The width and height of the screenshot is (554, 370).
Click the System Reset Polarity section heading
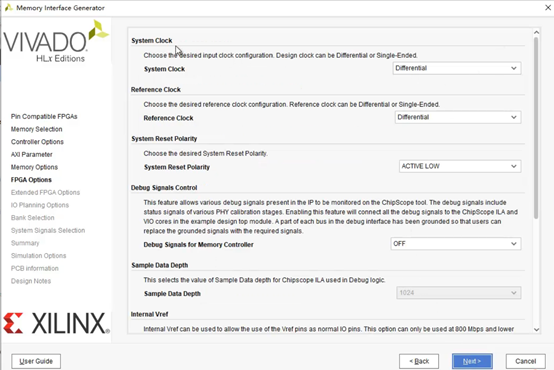[164, 139]
